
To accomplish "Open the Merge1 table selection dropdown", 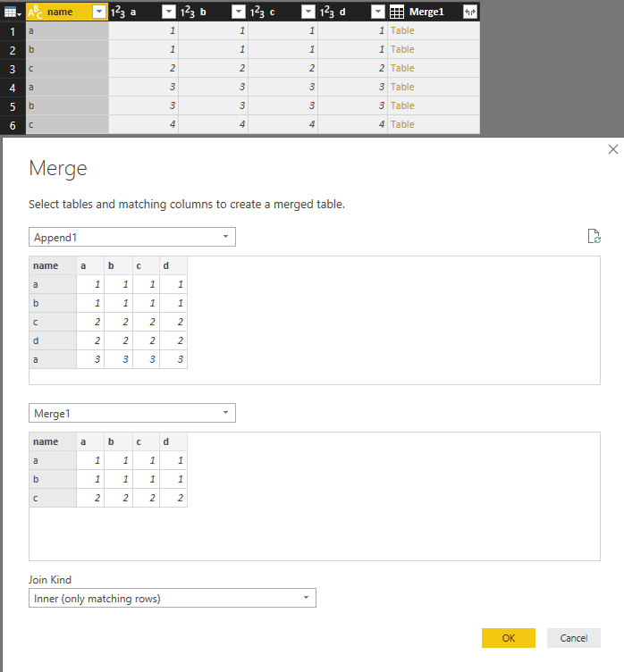I will coord(132,413).
